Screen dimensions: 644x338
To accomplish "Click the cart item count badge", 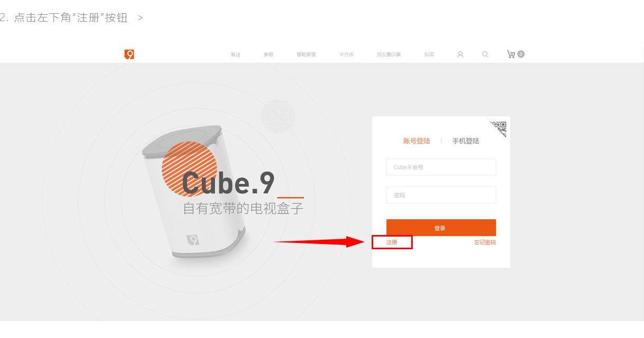I will pyautogui.click(x=521, y=54).
